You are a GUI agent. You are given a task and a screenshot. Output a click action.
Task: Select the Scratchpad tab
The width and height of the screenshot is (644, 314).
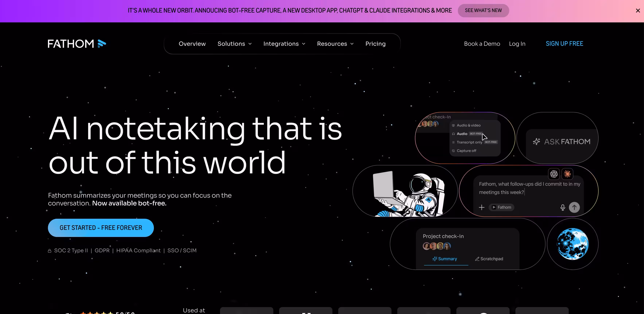pyautogui.click(x=489, y=259)
